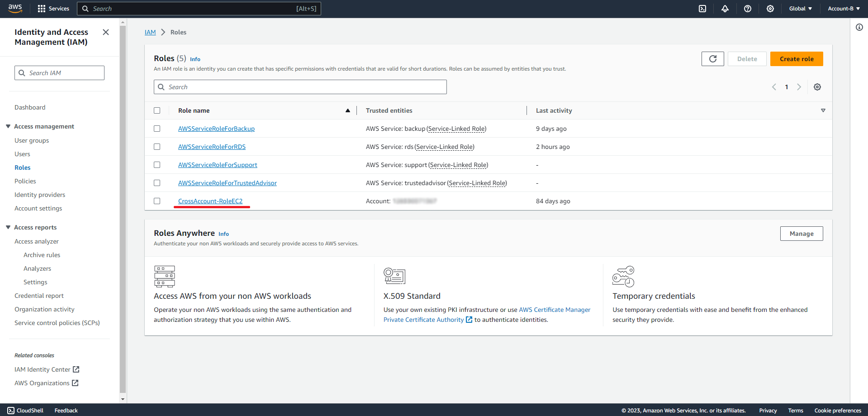Open Users in the sidebar
This screenshot has width=868, height=416.
22,154
